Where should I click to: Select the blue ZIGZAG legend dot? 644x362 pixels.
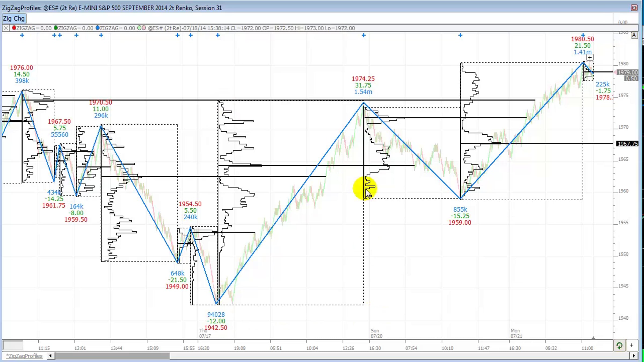click(x=98, y=28)
